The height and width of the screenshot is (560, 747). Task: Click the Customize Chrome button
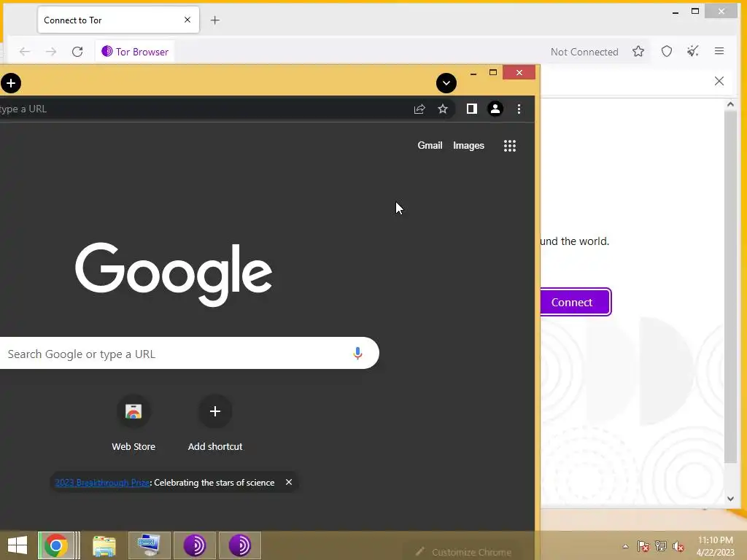465,552
